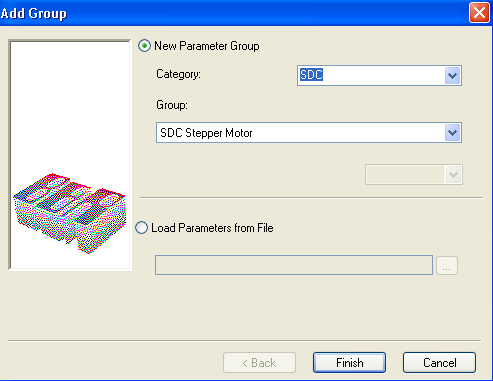Viewport: 493px width, 381px height.
Task: Click the Add Group title bar
Action: 233,13
